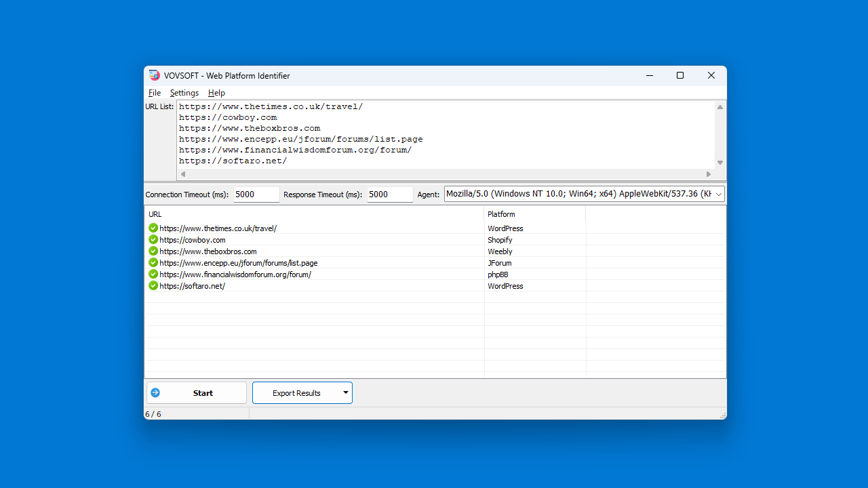Image resolution: width=868 pixels, height=488 pixels.
Task: Click softaro.net line in URL List box
Action: 233,161
